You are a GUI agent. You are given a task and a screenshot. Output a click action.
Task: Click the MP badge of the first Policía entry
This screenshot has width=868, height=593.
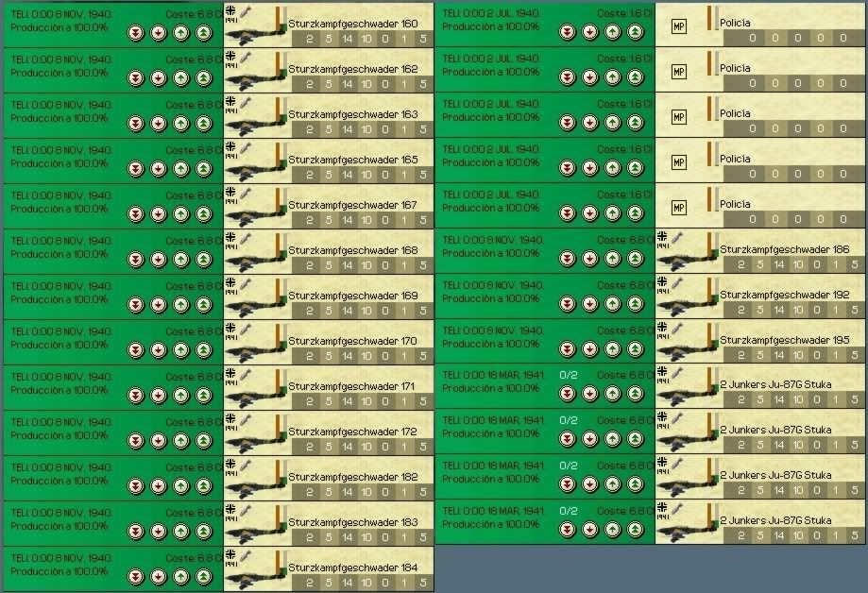pos(678,25)
